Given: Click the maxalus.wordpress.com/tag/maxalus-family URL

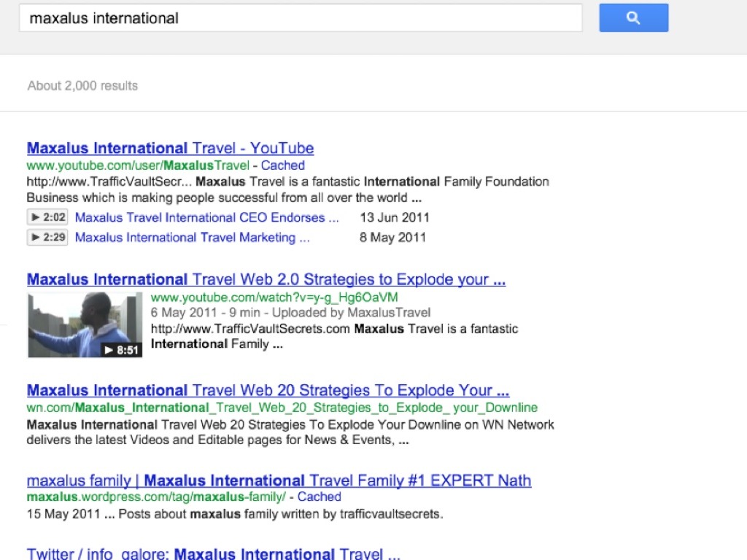Looking at the screenshot, I should pyautogui.click(x=156, y=497).
